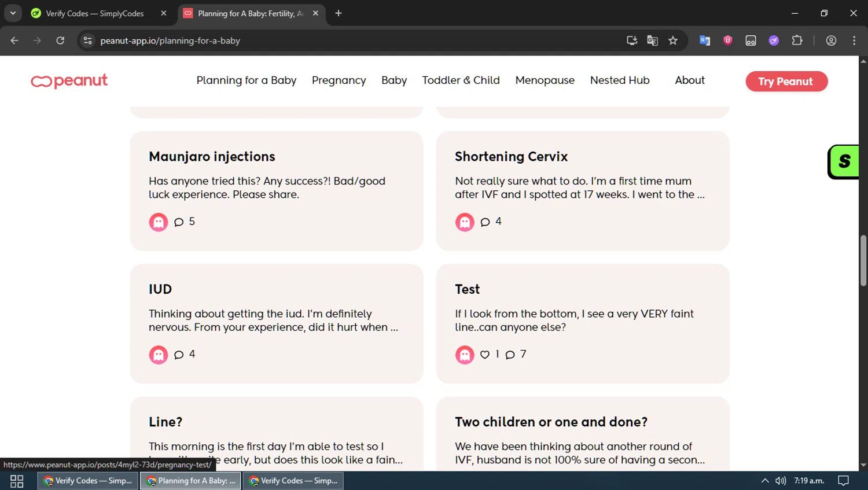The height and width of the screenshot is (490, 868).
Task: Bookmark this page with the star
Action: 673,40
